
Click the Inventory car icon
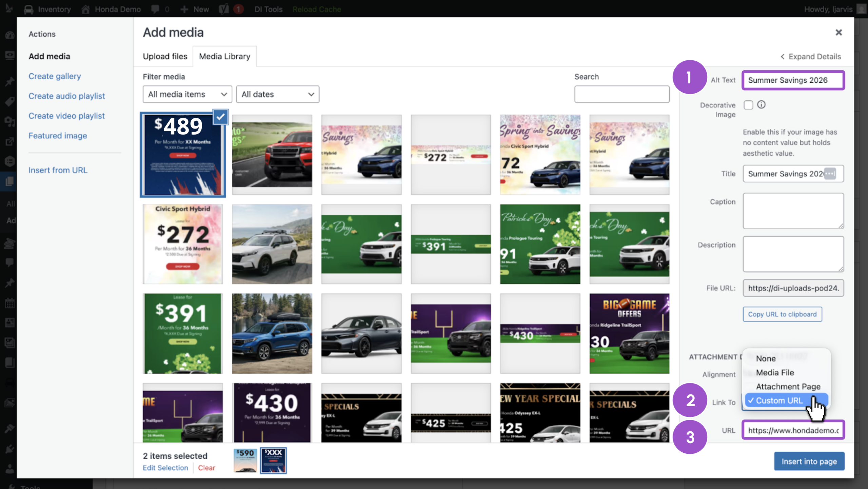tap(28, 9)
